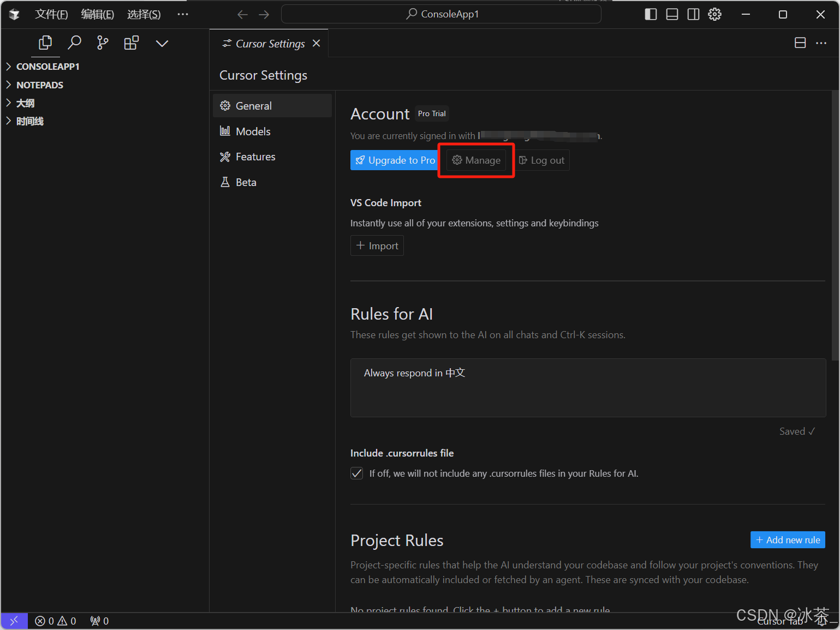Expand the 时间线 timeline section
Viewport: 840px width, 630px height.
(x=105, y=121)
